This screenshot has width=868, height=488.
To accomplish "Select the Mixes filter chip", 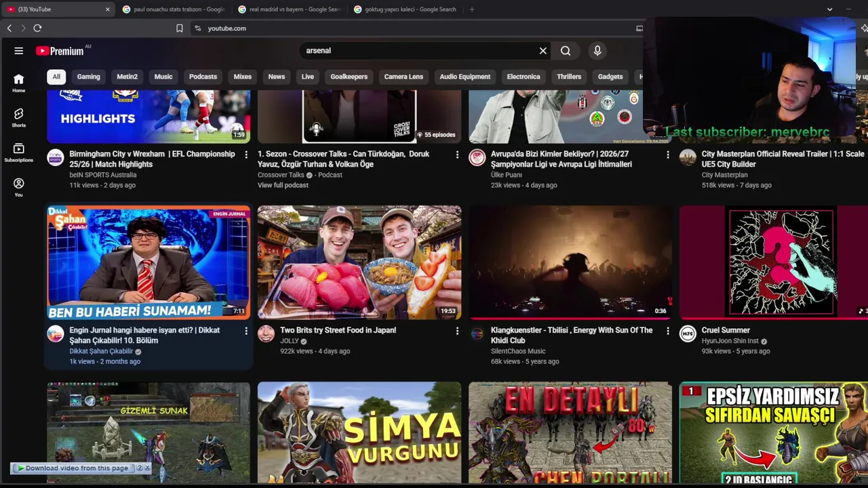I will [243, 77].
